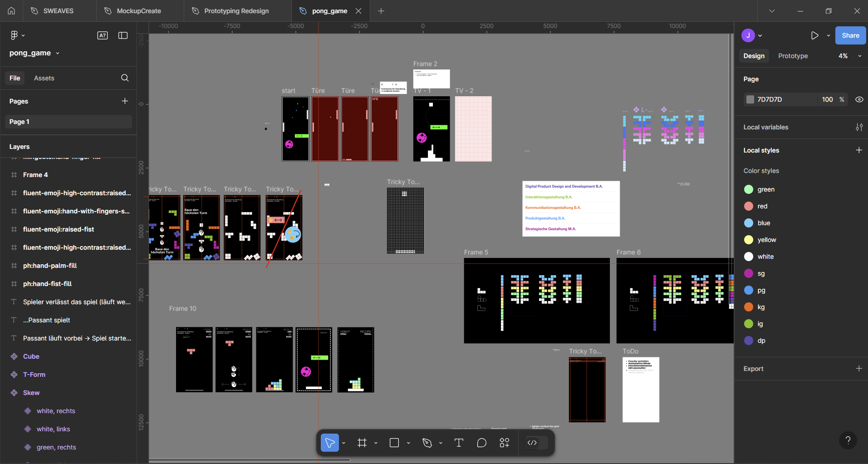Expand main menu chevron beside Figma logo
The width and height of the screenshot is (868, 464).
tap(23, 35)
